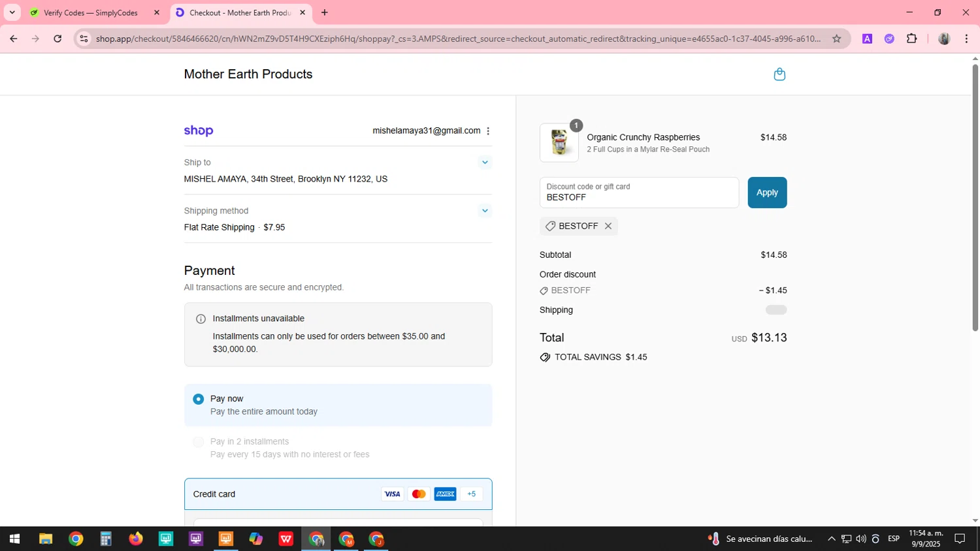980x551 pixels.
Task: Select the Checkout - Mother Earth Products tab
Action: click(x=240, y=12)
